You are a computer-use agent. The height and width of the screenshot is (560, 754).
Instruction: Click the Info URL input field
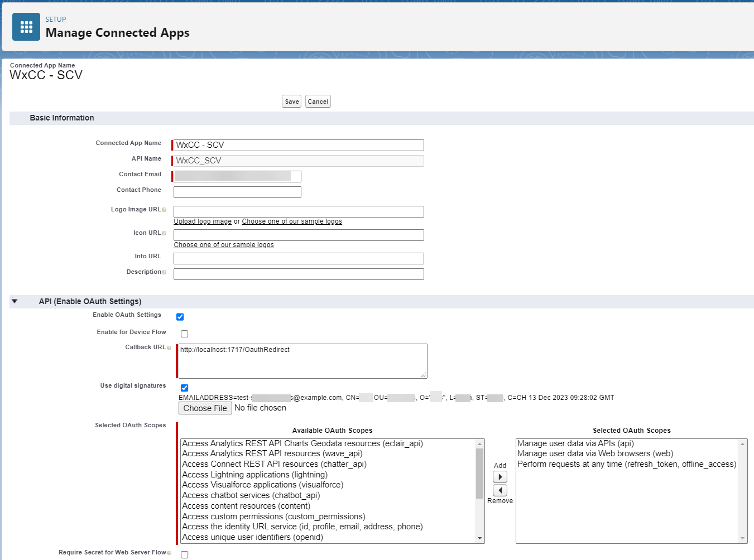(299, 258)
